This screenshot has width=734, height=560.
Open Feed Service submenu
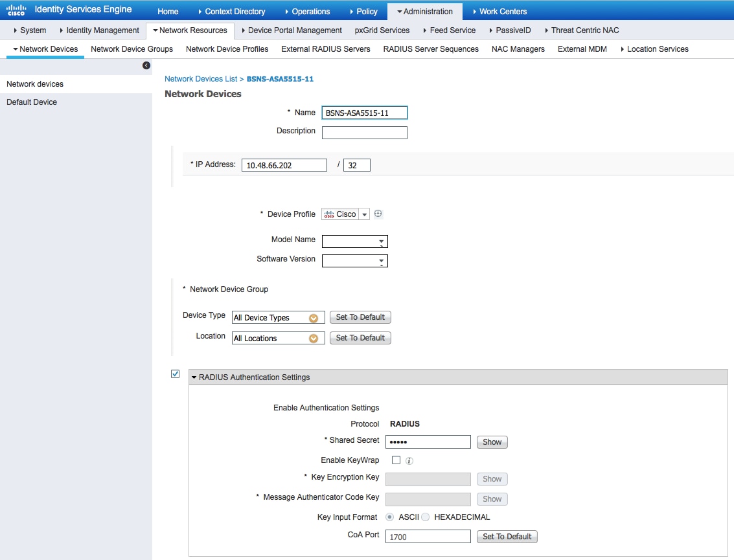click(x=450, y=30)
